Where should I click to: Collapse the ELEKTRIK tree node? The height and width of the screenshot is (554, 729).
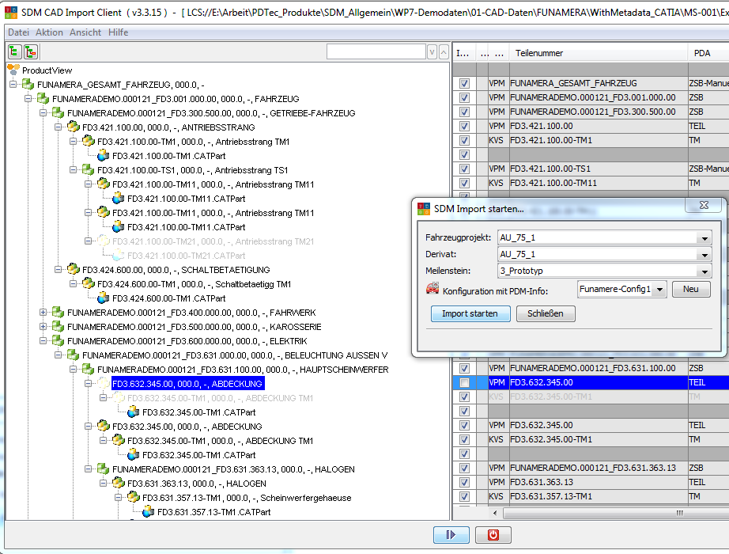(43, 341)
